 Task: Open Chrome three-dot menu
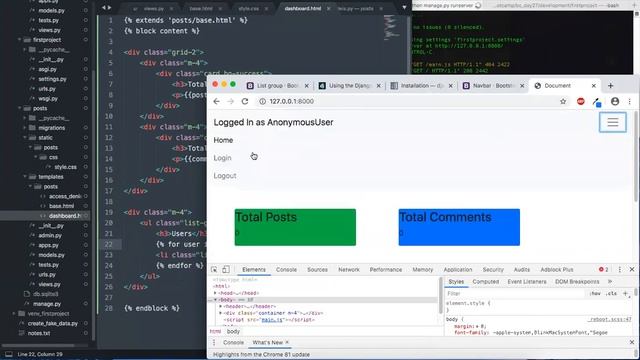[x=629, y=102]
